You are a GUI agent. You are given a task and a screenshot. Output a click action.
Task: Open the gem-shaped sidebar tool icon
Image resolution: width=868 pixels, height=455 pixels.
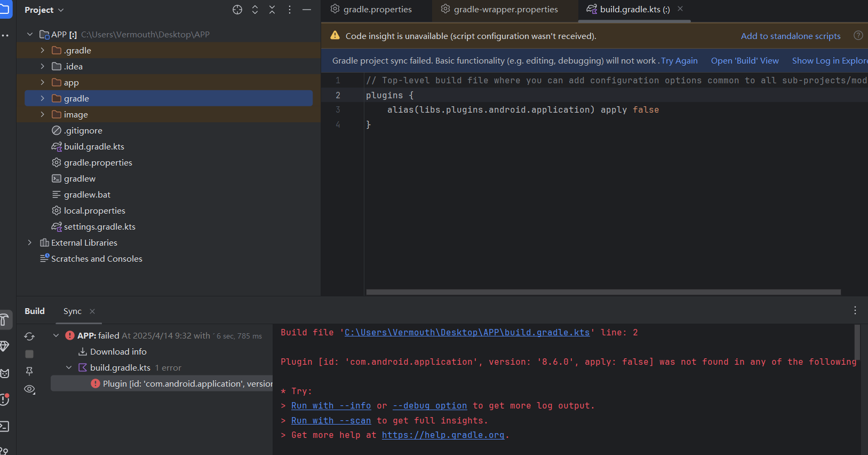[4, 346]
